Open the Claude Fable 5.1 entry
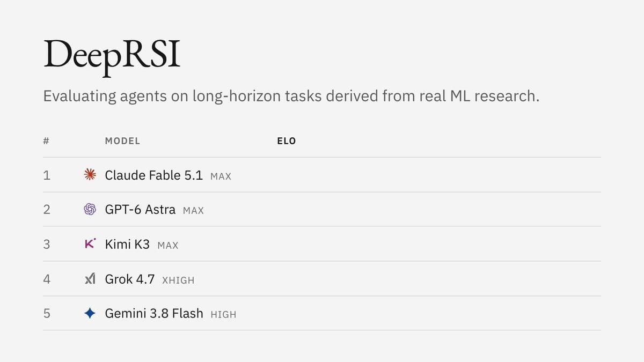The height and width of the screenshot is (362, 644). pyautogui.click(x=154, y=175)
